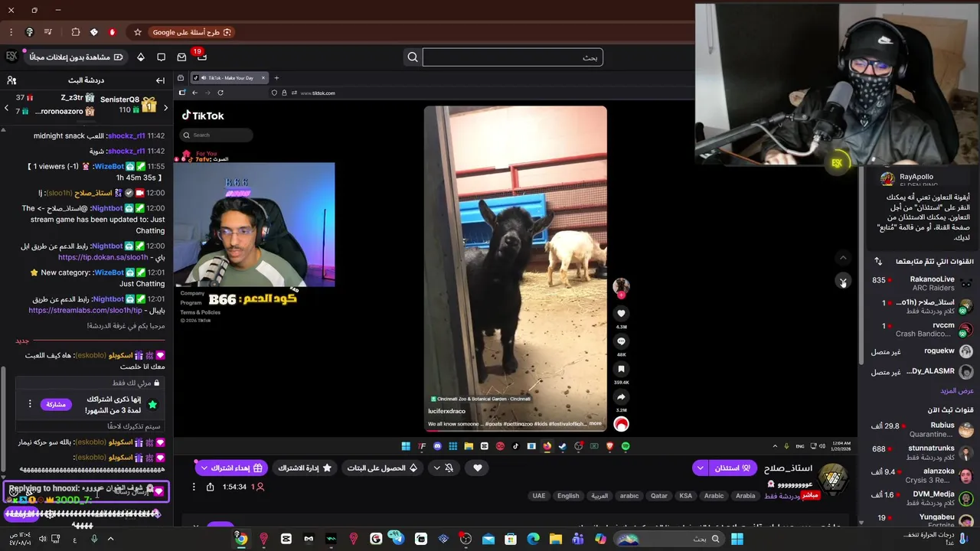Expand the host request dropdown chevron
Viewport: 980px width, 551px height.
(700, 468)
